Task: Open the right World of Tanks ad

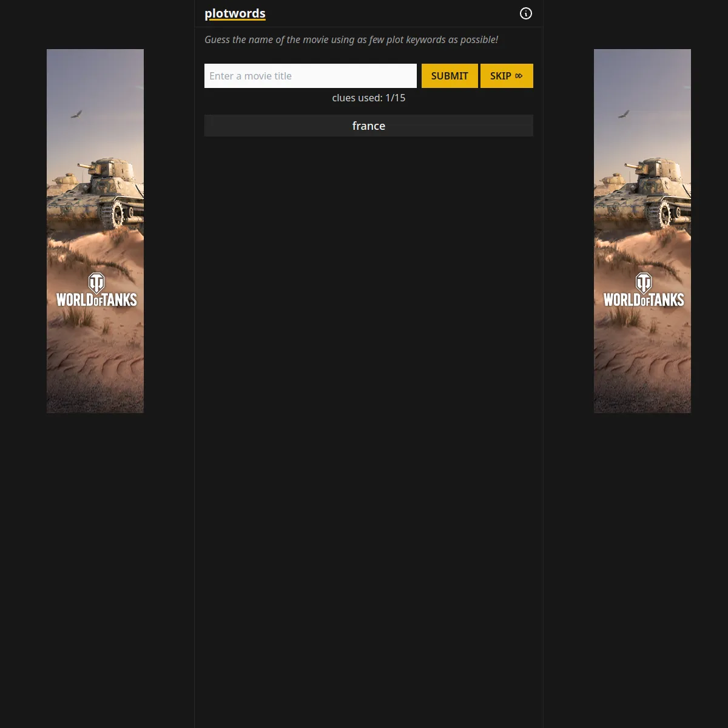Action: pos(642,231)
